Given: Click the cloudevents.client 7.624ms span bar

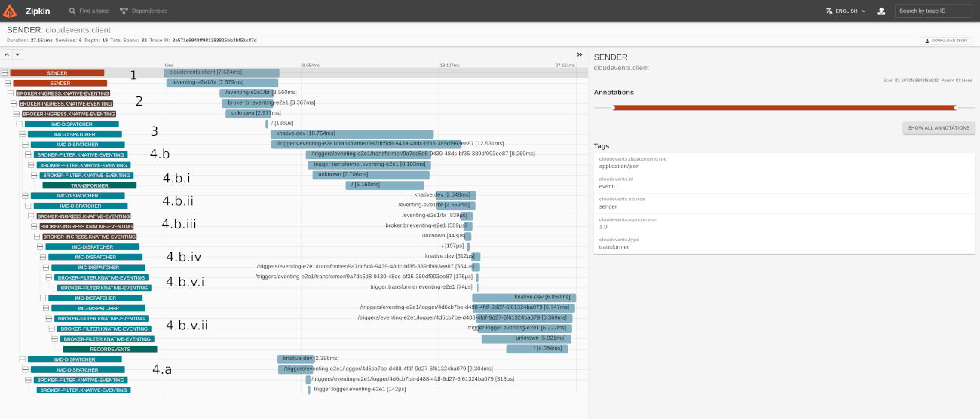Looking at the screenshot, I should pos(221,72).
